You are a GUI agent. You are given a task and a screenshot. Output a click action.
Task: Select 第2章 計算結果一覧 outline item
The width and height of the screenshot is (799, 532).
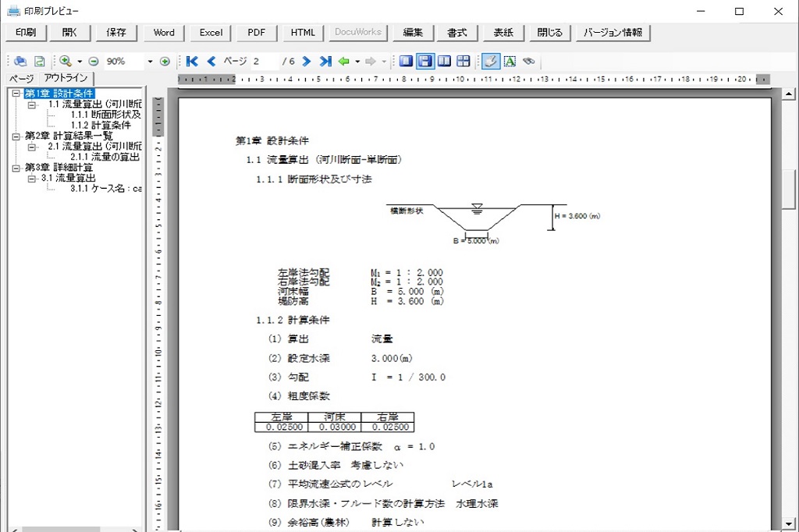click(x=69, y=136)
